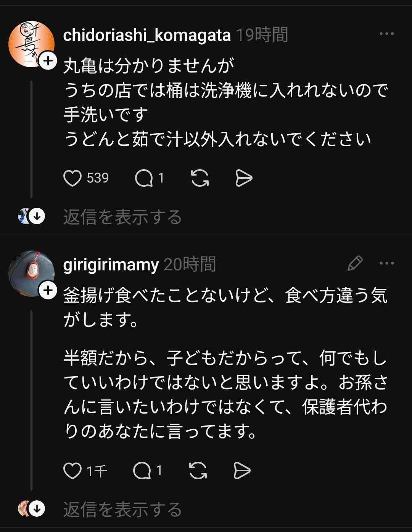View chidoriashi_komagata's profile picture
The image size is (412, 532).
pyautogui.click(x=31, y=44)
